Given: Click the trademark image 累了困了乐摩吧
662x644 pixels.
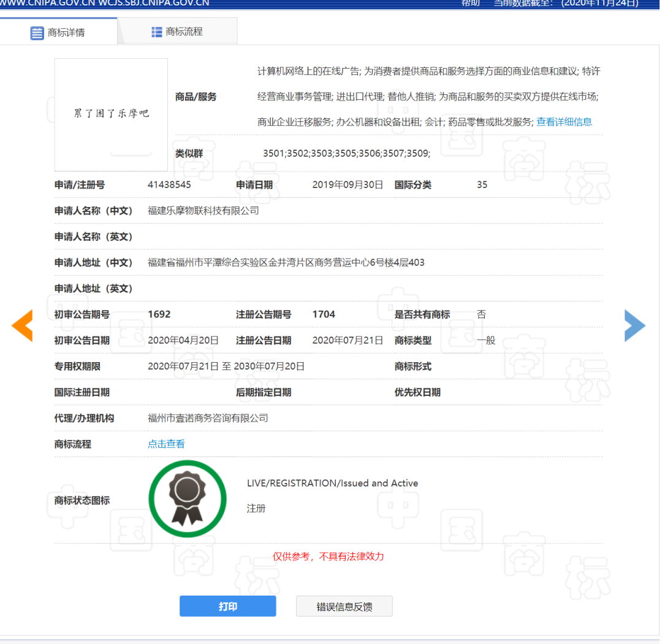Looking at the screenshot, I should pyautogui.click(x=111, y=115).
